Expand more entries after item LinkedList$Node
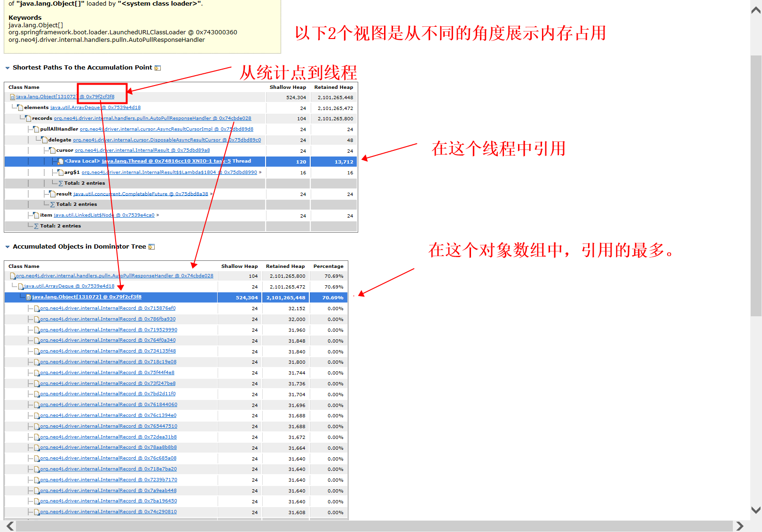762x532 pixels. (157, 215)
